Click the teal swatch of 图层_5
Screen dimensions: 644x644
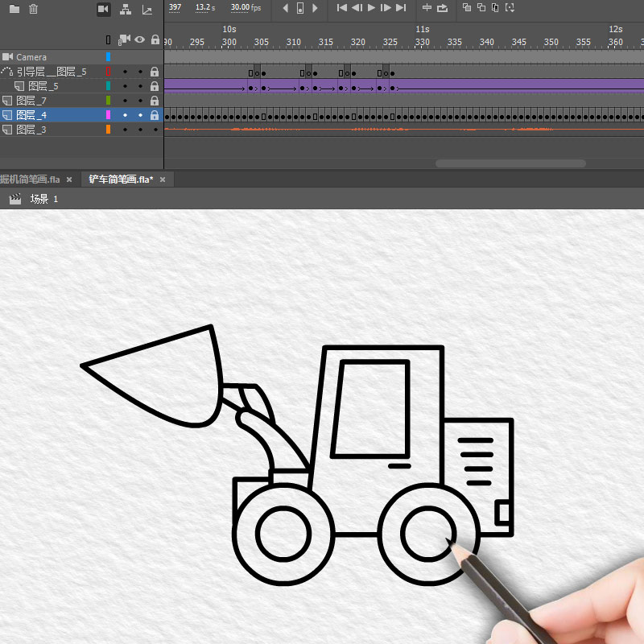click(108, 86)
